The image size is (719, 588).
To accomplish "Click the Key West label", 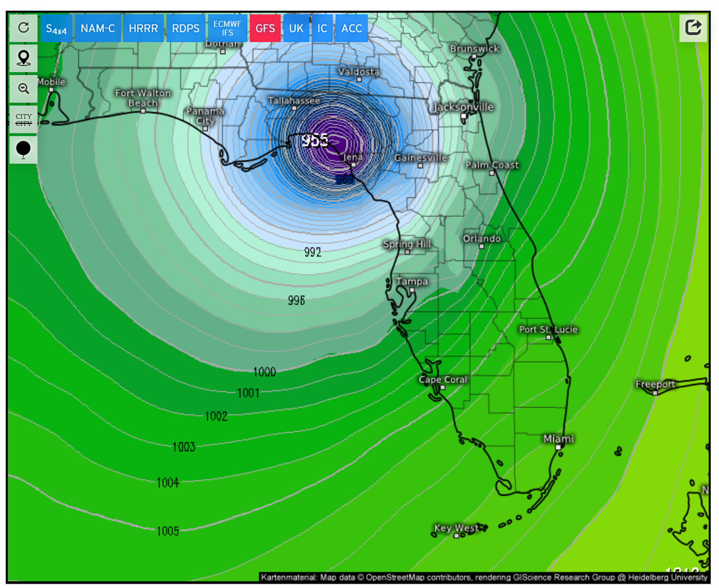I will coord(456,528).
